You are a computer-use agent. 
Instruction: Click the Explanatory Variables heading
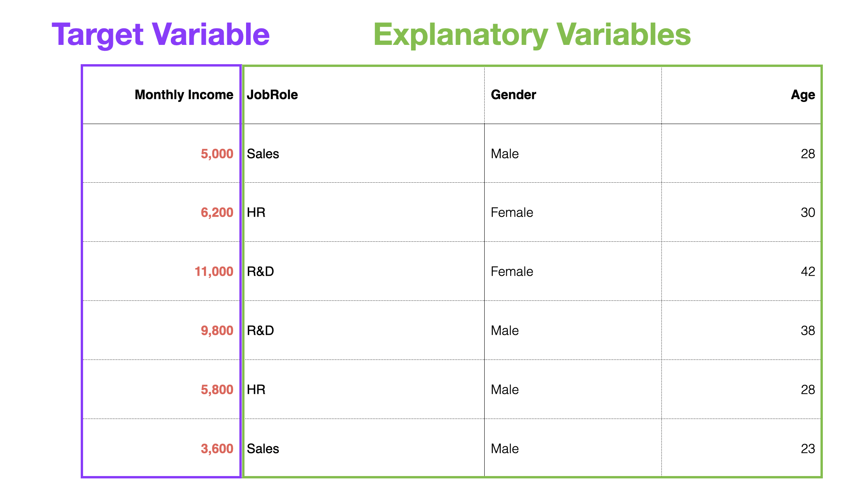532,35
